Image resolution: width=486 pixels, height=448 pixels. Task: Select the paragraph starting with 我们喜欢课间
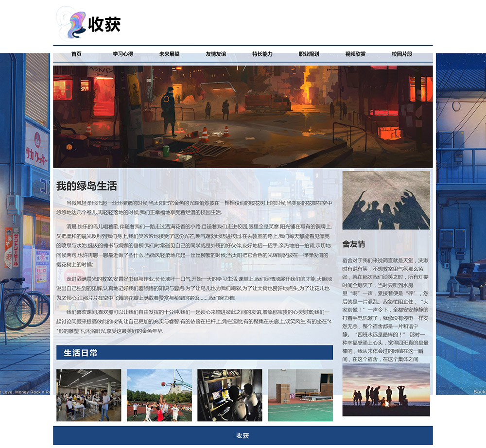(194, 321)
